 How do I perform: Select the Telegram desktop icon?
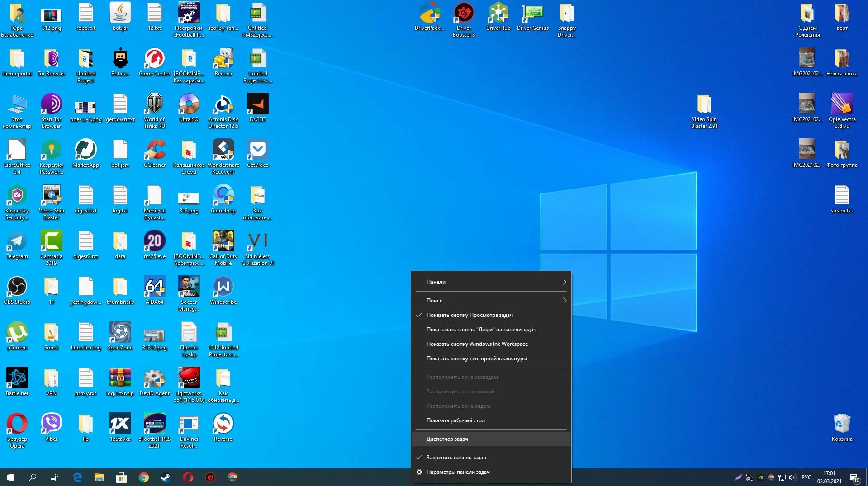click(17, 245)
